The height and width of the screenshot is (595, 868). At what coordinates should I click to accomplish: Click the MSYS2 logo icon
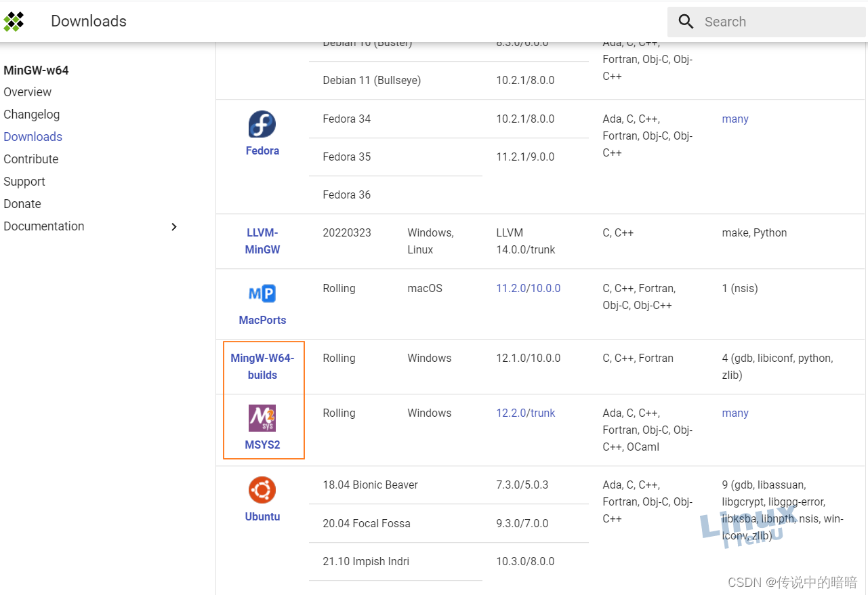tap(262, 418)
